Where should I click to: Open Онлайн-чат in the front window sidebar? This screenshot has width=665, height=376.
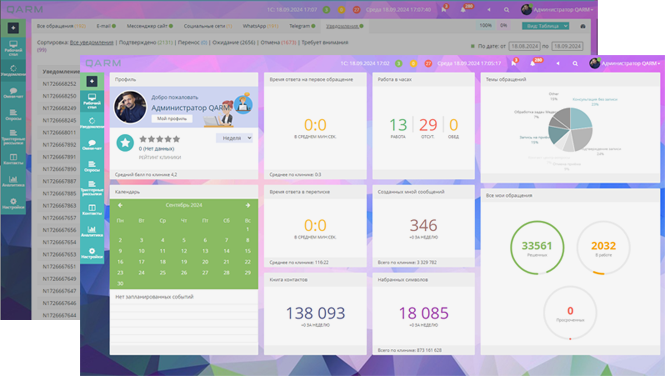[x=92, y=145]
